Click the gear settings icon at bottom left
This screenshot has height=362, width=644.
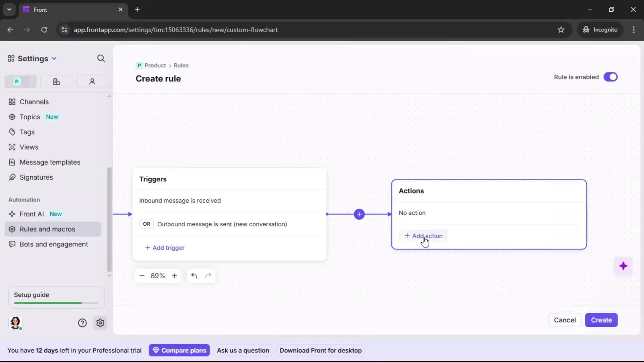tap(100, 323)
